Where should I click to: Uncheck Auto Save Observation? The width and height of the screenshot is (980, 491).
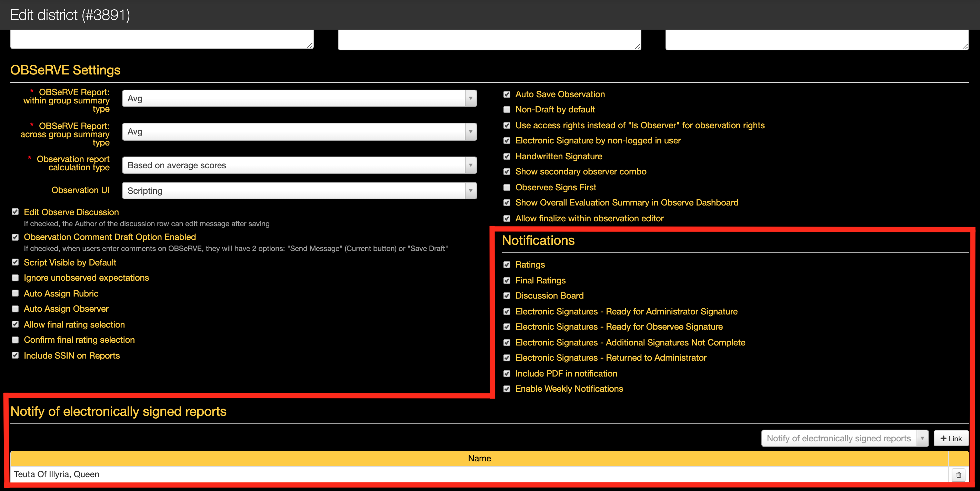click(x=507, y=94)
